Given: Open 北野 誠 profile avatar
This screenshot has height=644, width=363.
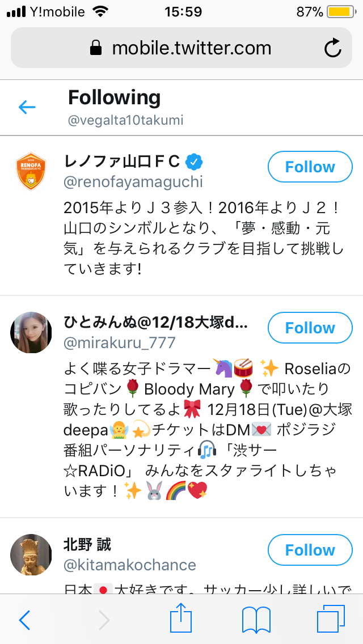Looking at the screenshot, I should pos(31,554).
